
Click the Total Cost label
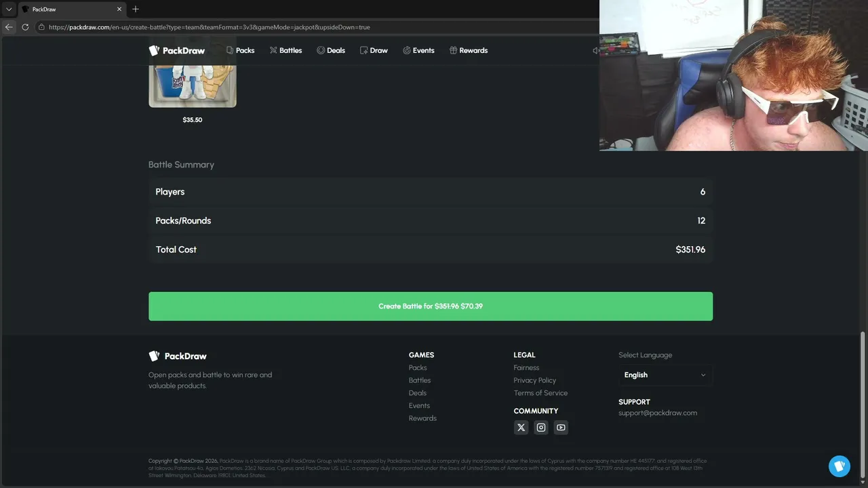coord(176,249)
